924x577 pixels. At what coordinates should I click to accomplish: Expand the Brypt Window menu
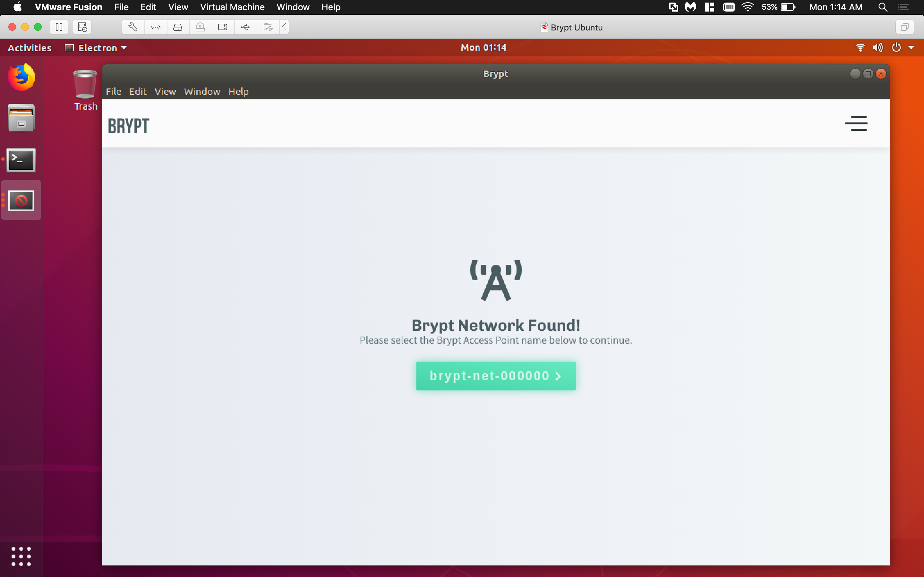tap(201, 91)
